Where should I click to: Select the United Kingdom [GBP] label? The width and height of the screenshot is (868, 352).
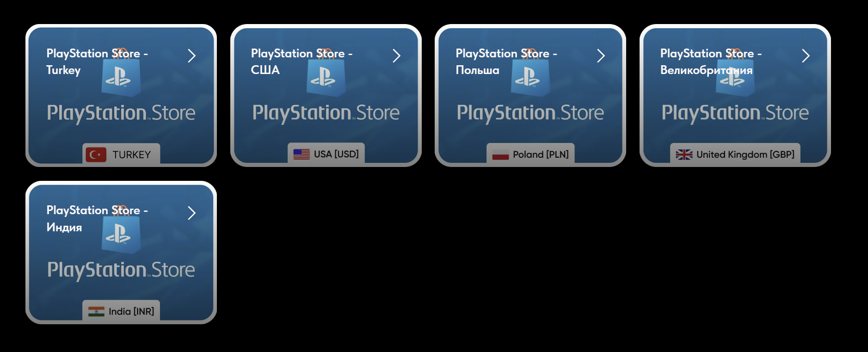(745, 154)
